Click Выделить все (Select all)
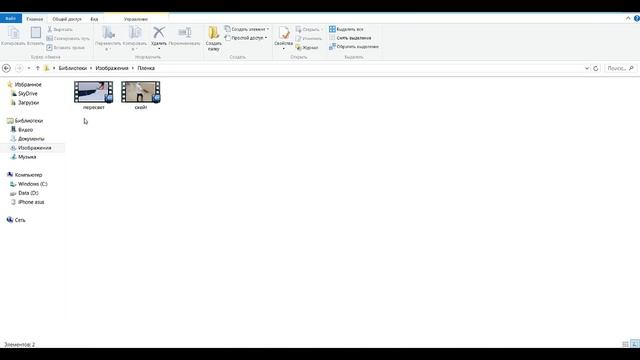 pyautogui.click(x=346, y=29)
